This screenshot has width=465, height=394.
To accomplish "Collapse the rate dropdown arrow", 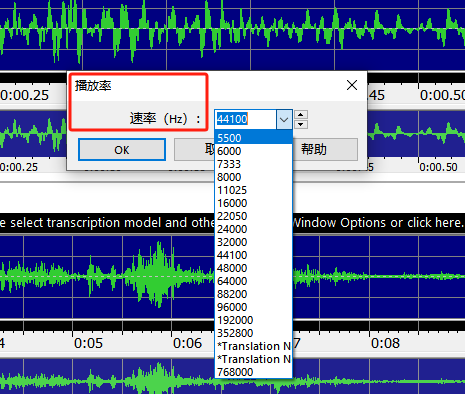I will 284,119.
